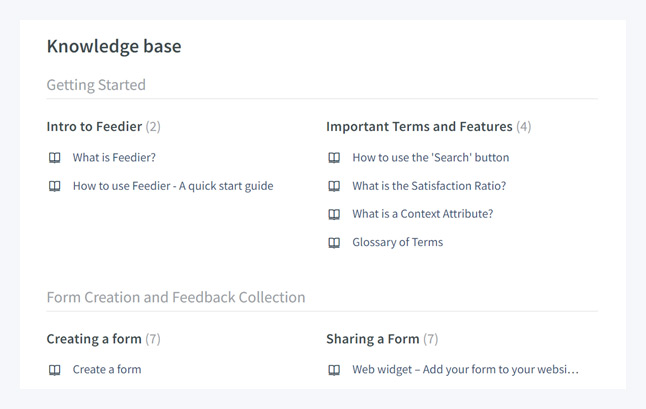Open "How to use the 'Search' button" article
This screenshot has height=409, width=646.
pos(430,158)
